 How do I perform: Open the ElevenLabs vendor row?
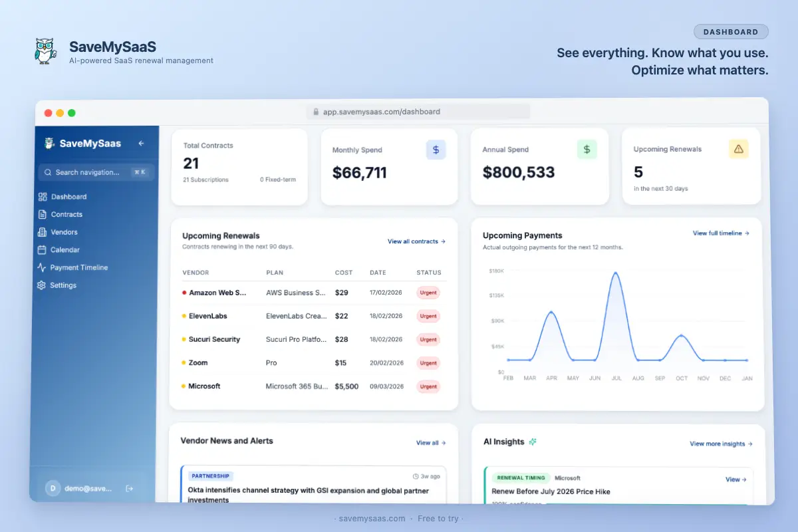coord(313,316)
